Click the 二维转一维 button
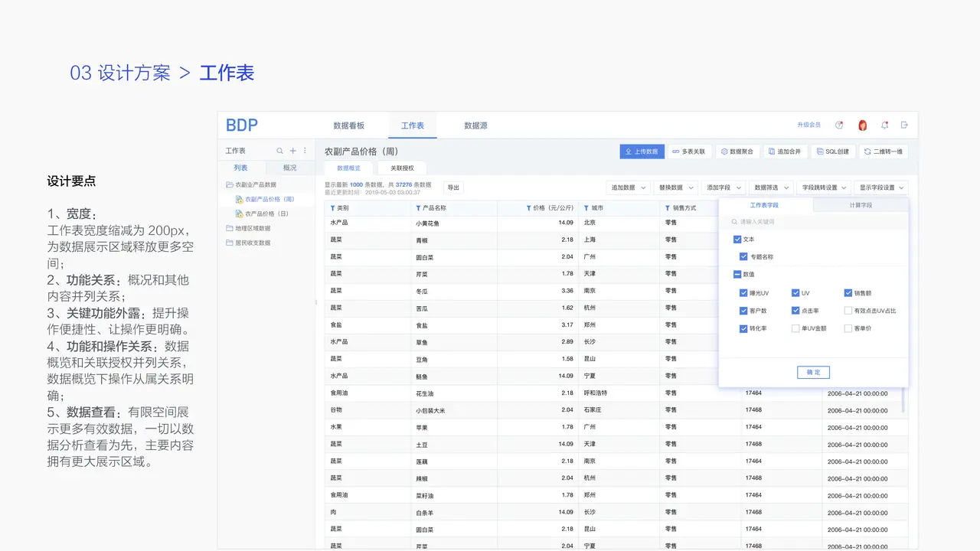Image resolution: width=980 pixels, height=551 pixels. [x=884, y=152]
